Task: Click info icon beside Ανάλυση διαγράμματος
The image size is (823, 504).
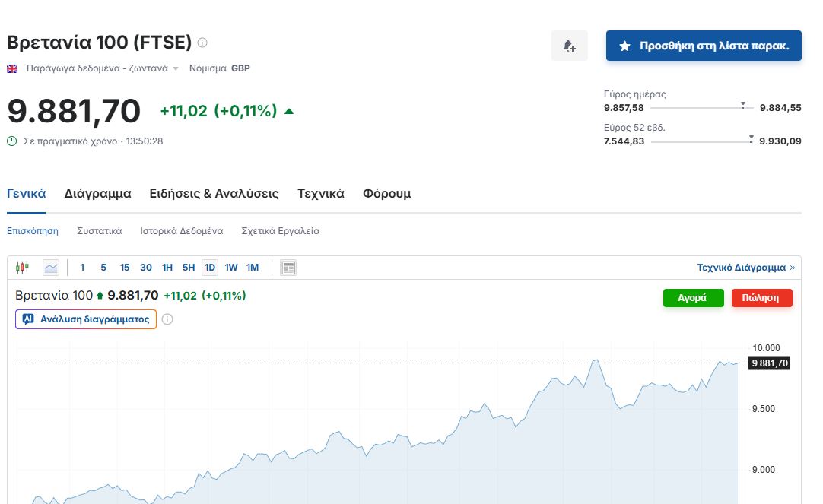Action: [167, 319]
